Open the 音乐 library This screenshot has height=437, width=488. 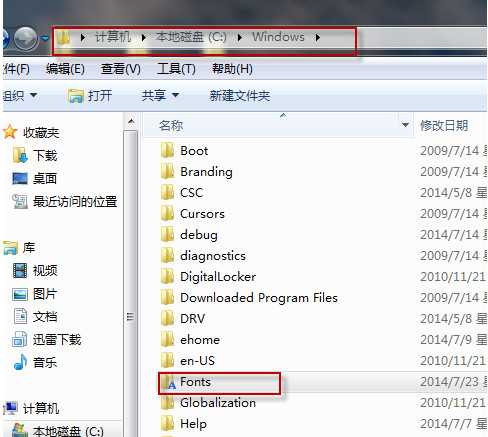point(45,362)
